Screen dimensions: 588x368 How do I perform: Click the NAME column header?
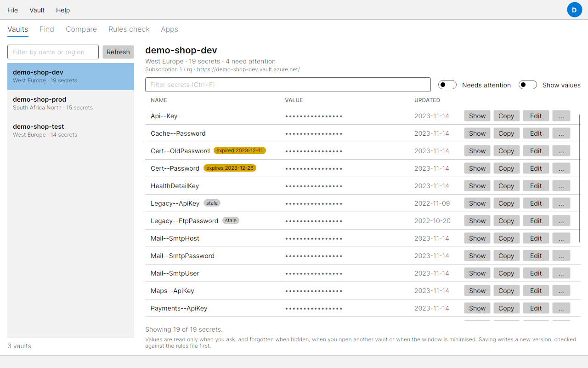coord(159,100)
